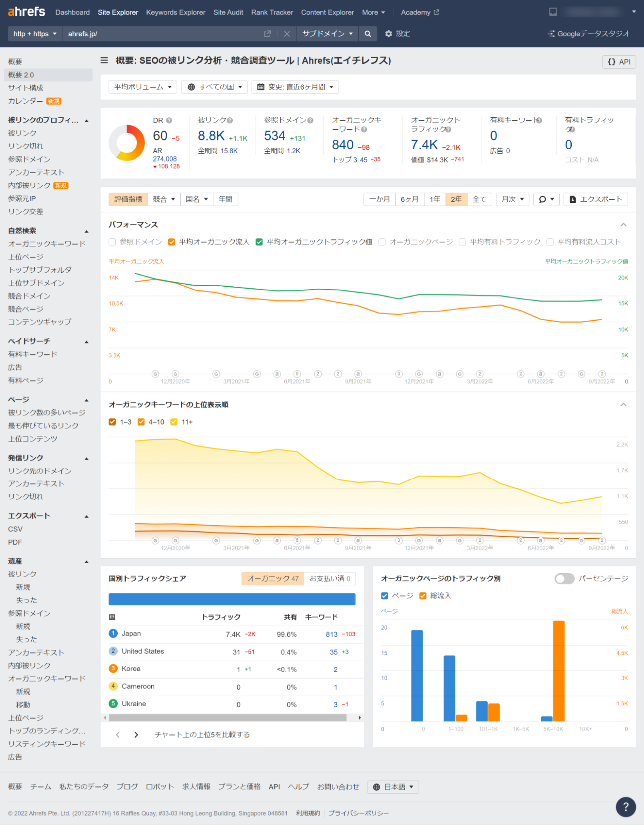Type in the ahrefs.jp/ URL field
644x826 pixels.
coord(161,34)
